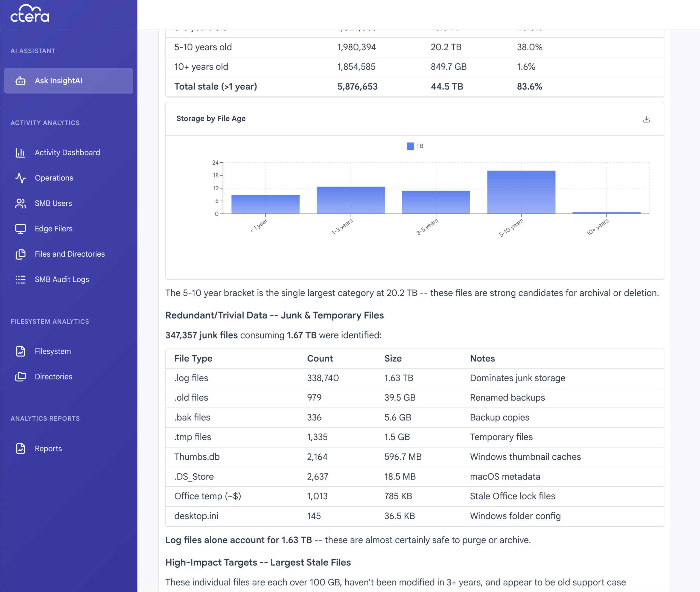The height and width of the screenshot is (592, 700).
Task: Go to the Filesystem page
Action: click(53, 351)
